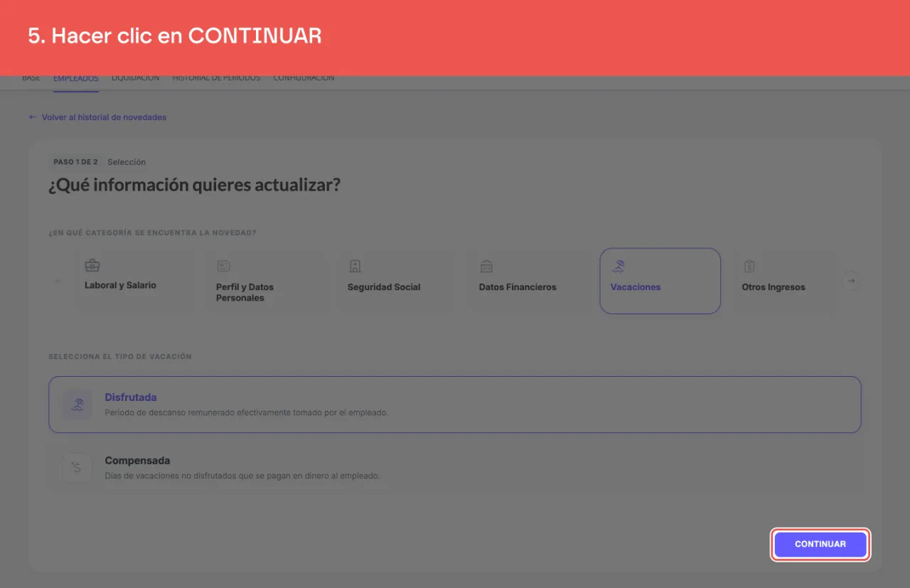
Task: Open the HISTORIAL DE PERIODOS tab
Action: click(216, 77)
